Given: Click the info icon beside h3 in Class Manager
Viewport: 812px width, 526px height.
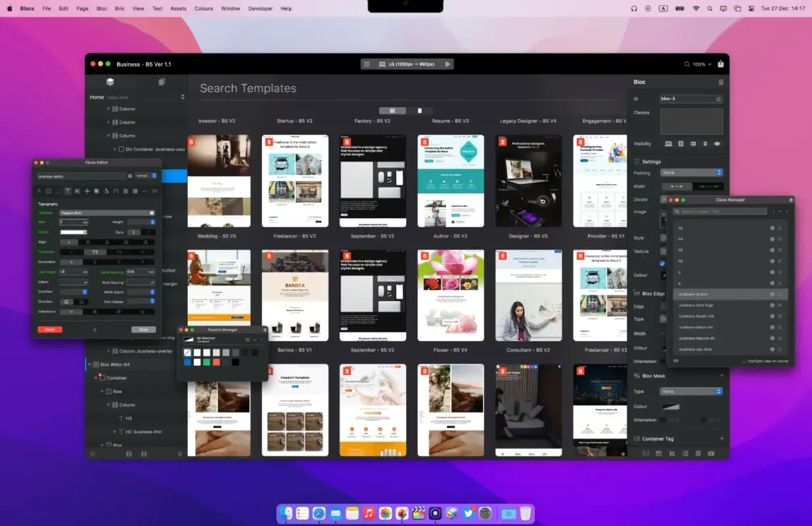Looking at the screenshot, I should click(772, 228).
